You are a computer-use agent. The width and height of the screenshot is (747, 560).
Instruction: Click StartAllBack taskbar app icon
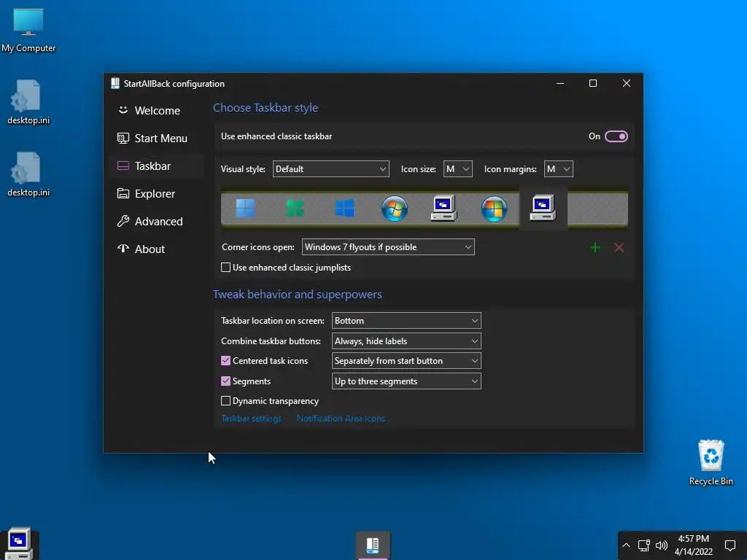(x=373, y=545)
